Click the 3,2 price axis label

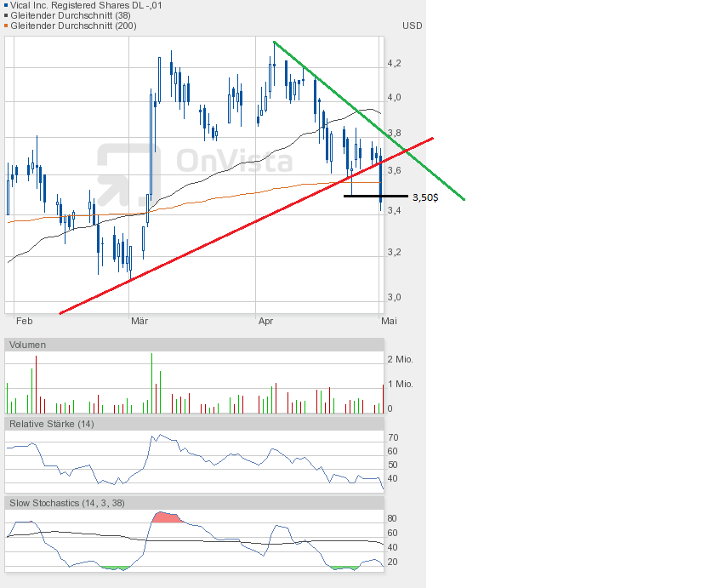tap(394, 252)
